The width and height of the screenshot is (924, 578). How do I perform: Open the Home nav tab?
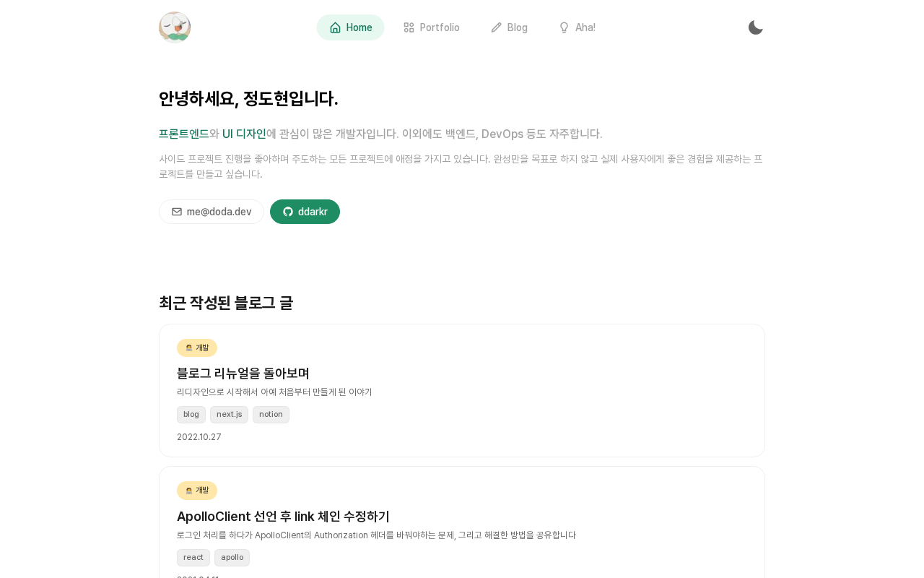[x=351, y=27]
